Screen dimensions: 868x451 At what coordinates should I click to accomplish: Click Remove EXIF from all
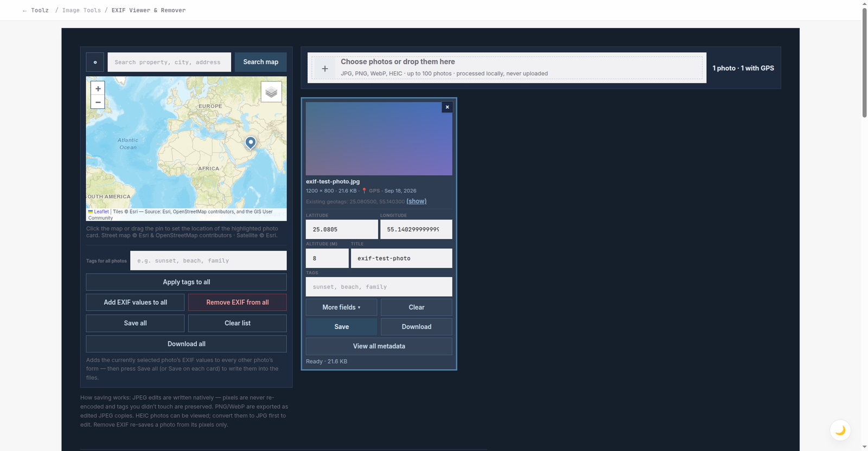[237, 302]
